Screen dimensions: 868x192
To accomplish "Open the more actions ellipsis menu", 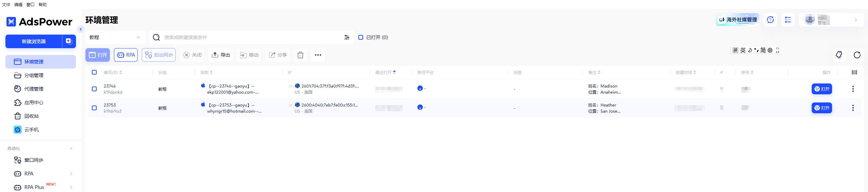I will tap(318, 55).
